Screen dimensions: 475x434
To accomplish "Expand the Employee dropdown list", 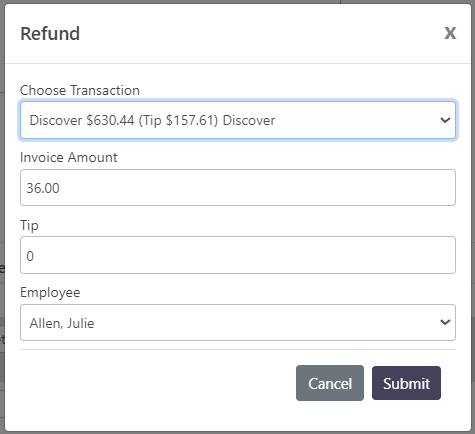I will click(x=238, y=323).
